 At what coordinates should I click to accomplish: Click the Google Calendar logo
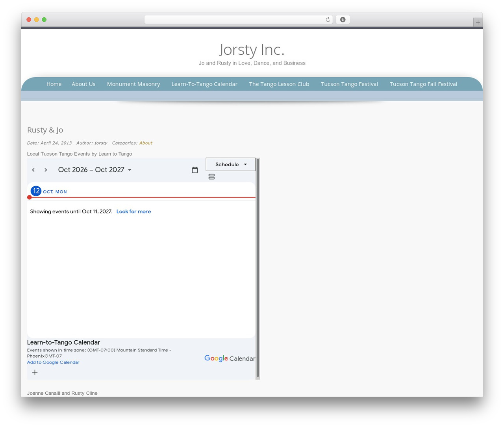[230, 358]
